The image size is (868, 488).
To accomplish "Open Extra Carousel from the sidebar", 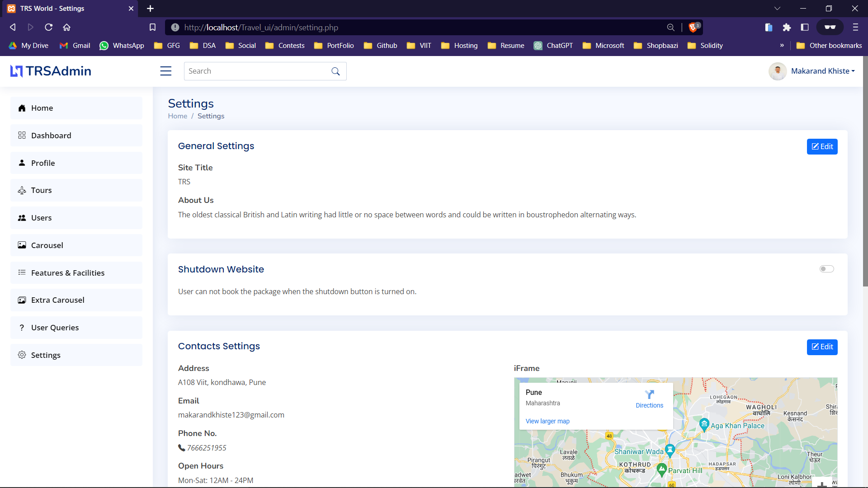I will [76, 300].
